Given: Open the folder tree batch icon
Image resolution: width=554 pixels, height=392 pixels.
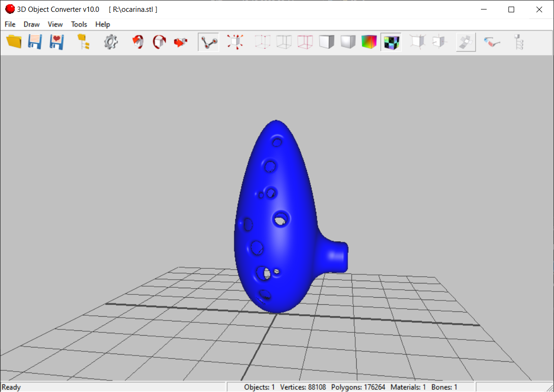Looking at the screenshot, I should [83, 42].
